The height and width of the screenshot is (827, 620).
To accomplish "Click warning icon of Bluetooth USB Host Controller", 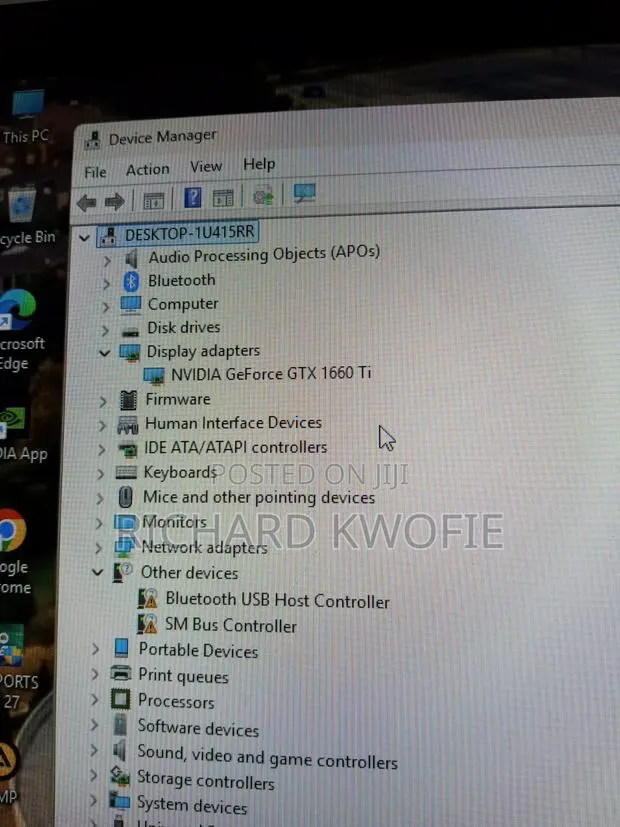I will (x=148, y=599).
